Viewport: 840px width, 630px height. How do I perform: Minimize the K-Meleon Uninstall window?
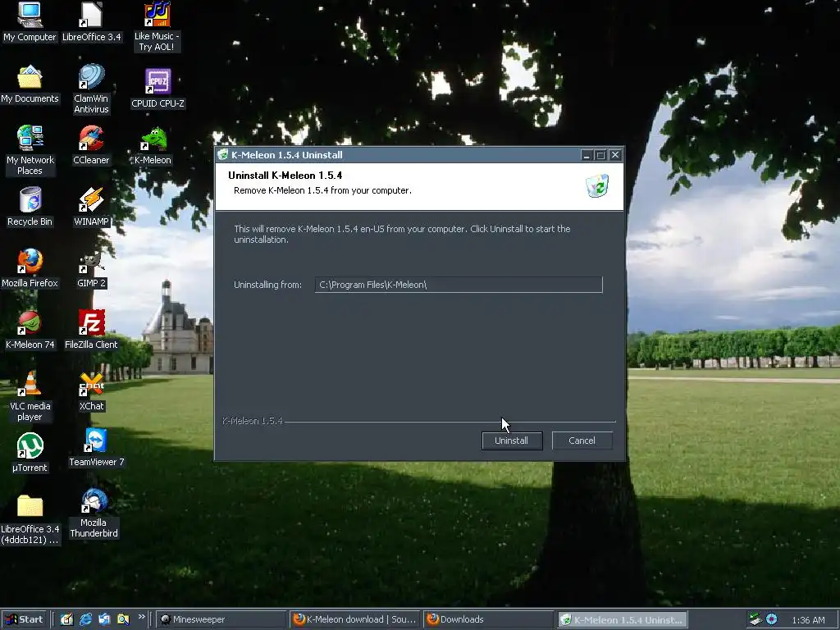pyautogui.click(x=587, y=155)
